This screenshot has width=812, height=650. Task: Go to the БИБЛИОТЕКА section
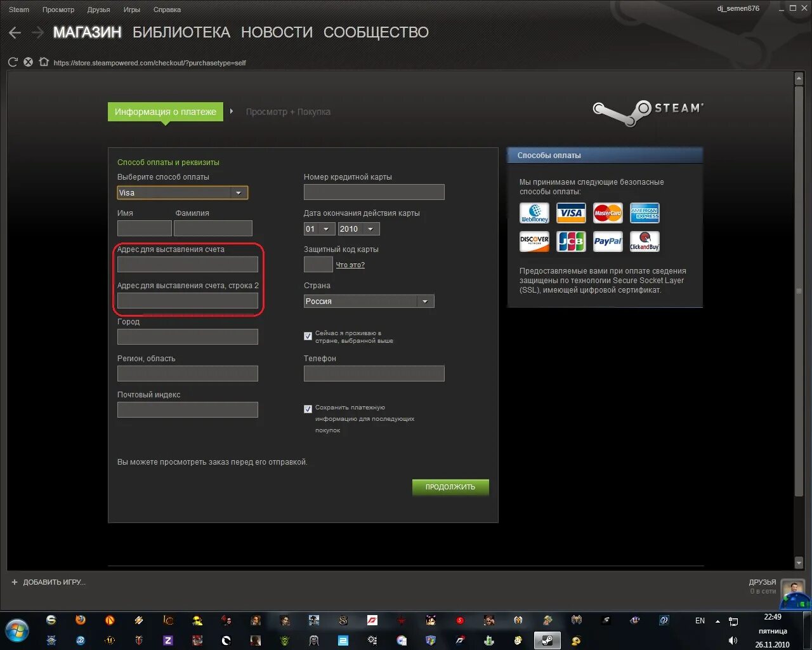[x=181, y=32]
